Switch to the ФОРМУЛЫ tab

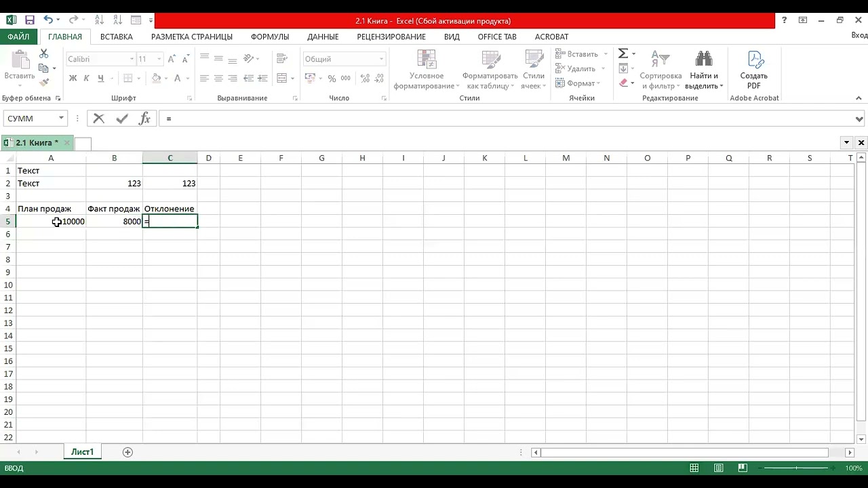(x=270, y=37)
